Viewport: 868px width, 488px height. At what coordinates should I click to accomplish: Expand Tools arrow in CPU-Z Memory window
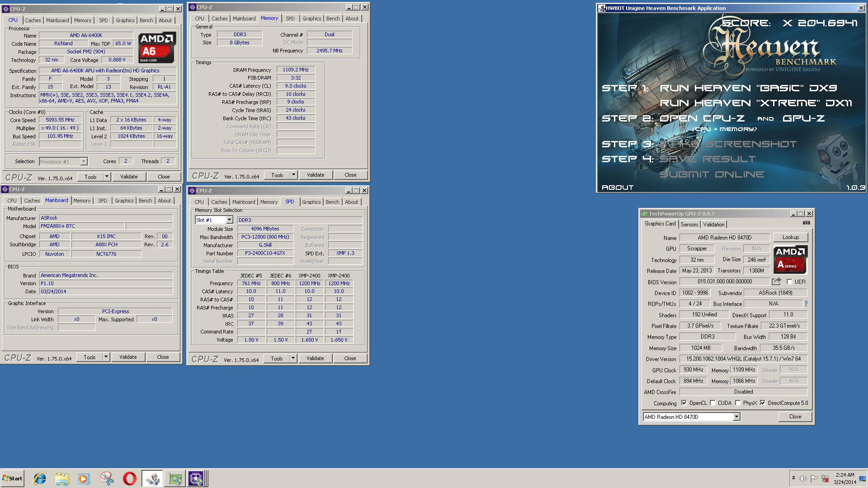(x=294, y=175)
